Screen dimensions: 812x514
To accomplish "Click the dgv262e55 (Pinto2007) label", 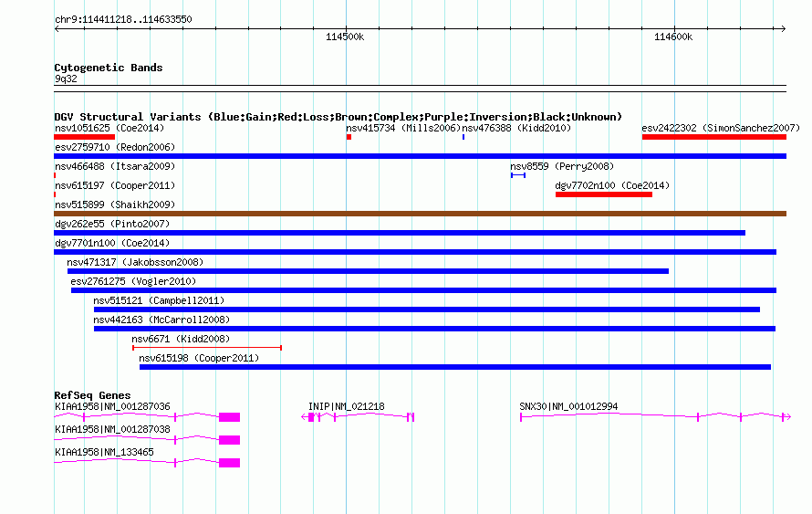I will coord(112,224).
